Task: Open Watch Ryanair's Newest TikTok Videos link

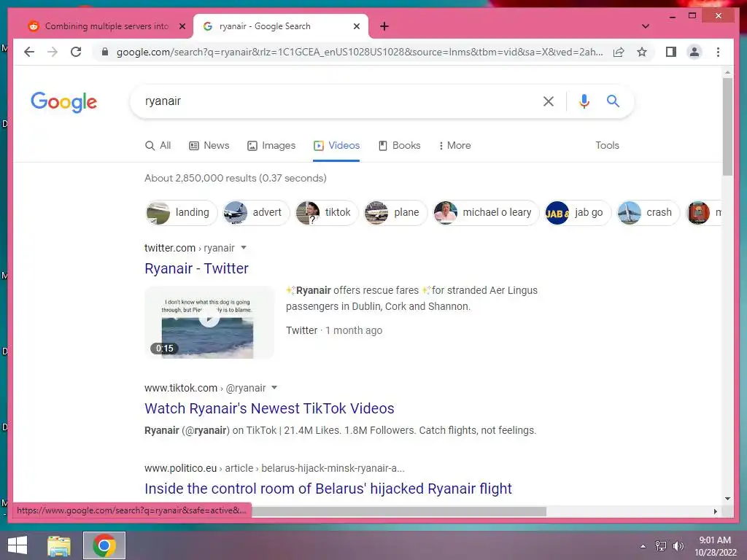Action: 269,408
